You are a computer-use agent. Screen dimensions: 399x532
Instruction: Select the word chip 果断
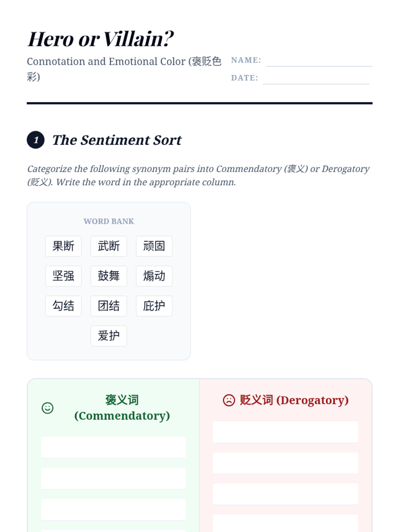click(x=63, y=246)
